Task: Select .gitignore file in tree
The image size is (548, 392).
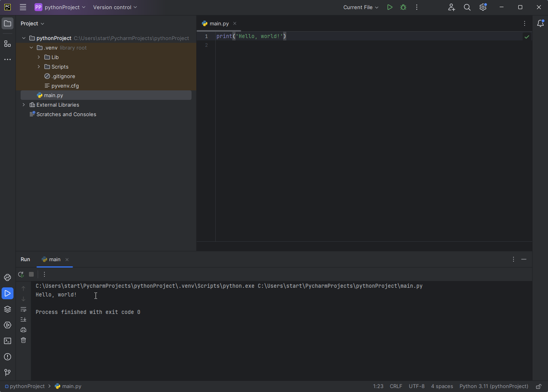Action: click(59, 76)
